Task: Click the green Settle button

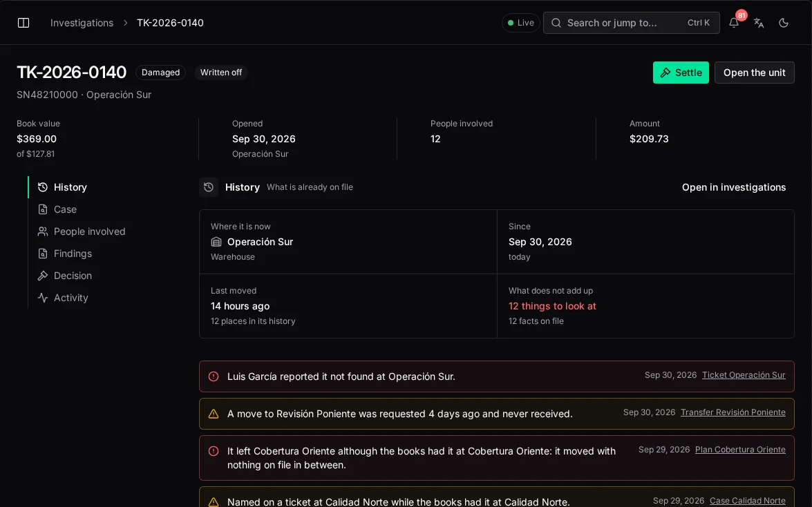Action: pyautogui.click(x=681, y=73)
